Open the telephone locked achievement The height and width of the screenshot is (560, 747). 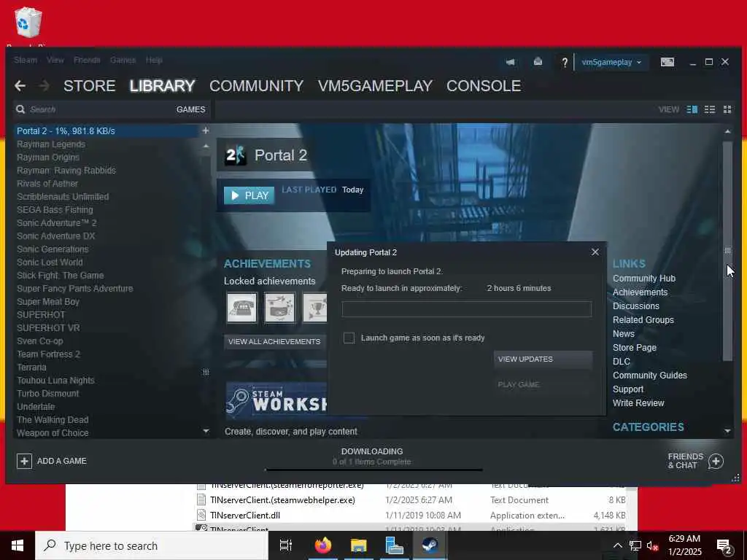tap(242, 308)
